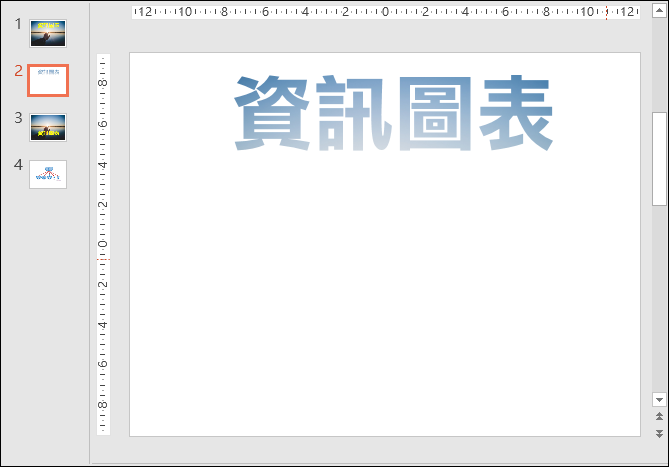Select slide 1 thumbnail
Image resolution: width=669 pixels, height=467 pixels.
[x=48, y=33]
